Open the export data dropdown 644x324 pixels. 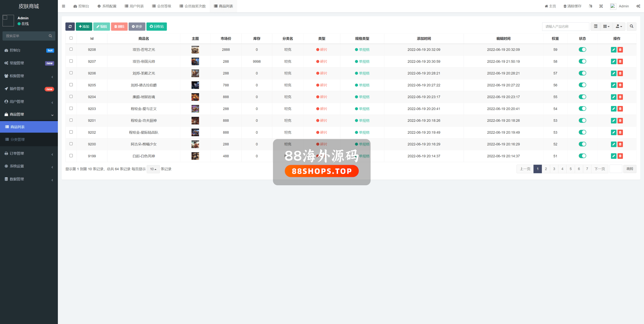[x=619, y=27]
